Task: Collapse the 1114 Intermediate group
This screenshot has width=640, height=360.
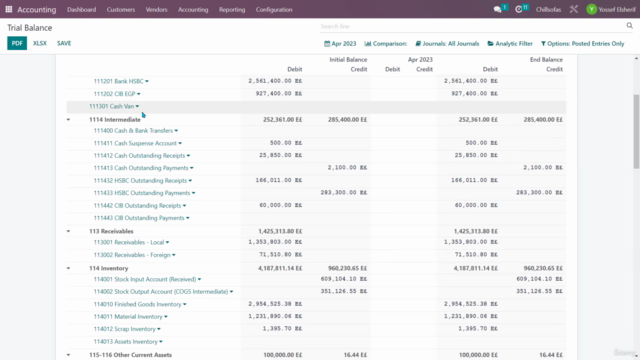Action: tap(69, 120)
